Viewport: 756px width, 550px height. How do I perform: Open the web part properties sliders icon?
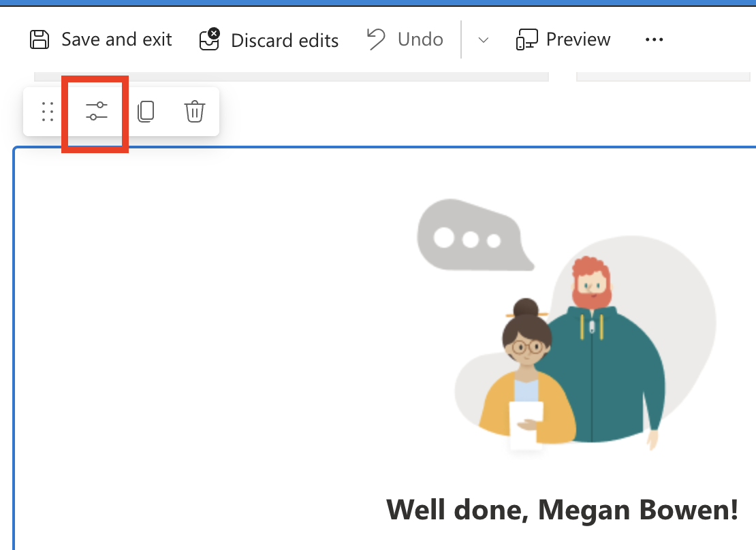pos(97,112)
